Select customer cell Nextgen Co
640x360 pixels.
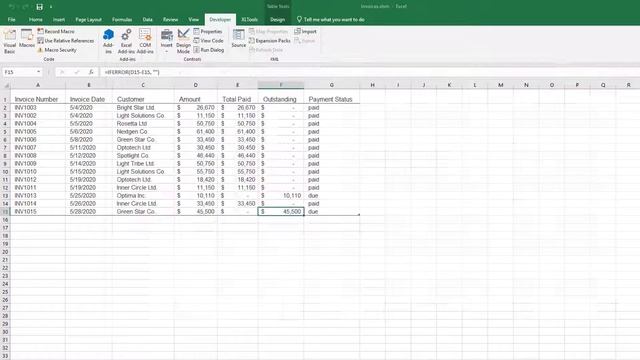pyautogui.click(x=143, y=131)
